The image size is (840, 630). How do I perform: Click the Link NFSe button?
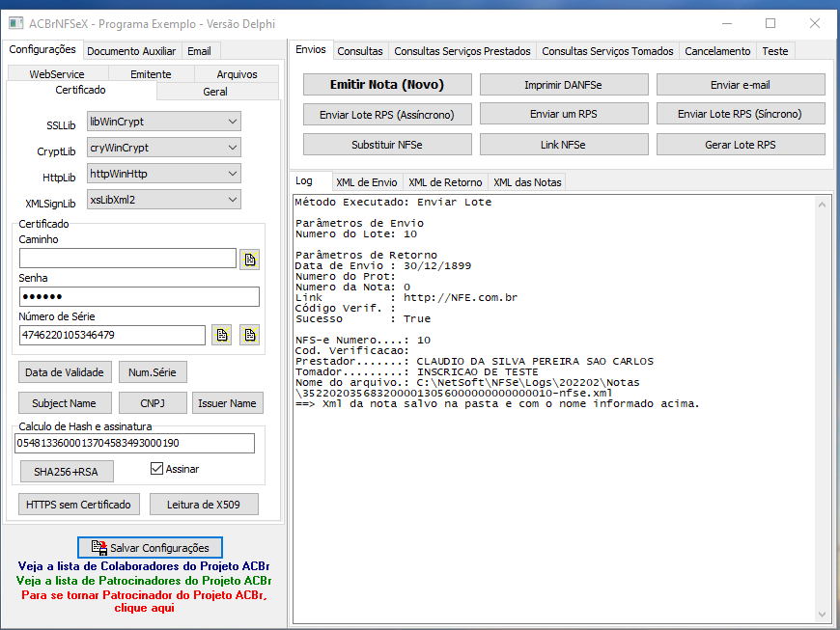pyautogui.click(x=564, y=145)
